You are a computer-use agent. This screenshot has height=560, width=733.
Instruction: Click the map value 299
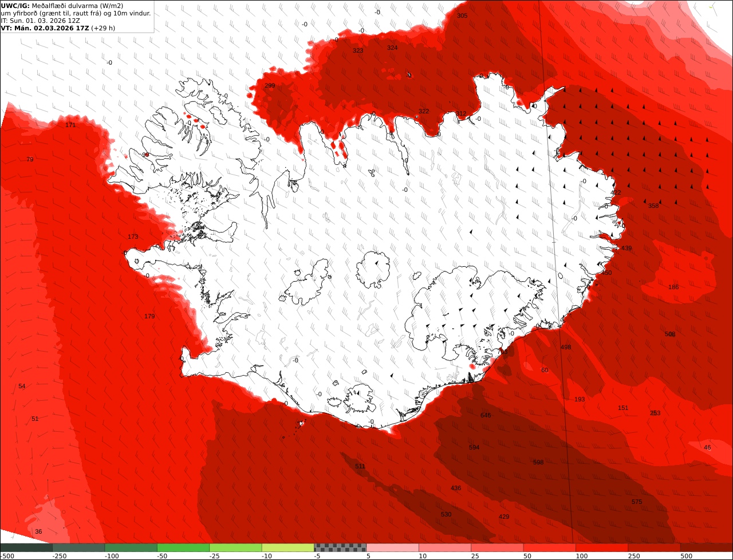click(270, 85)
